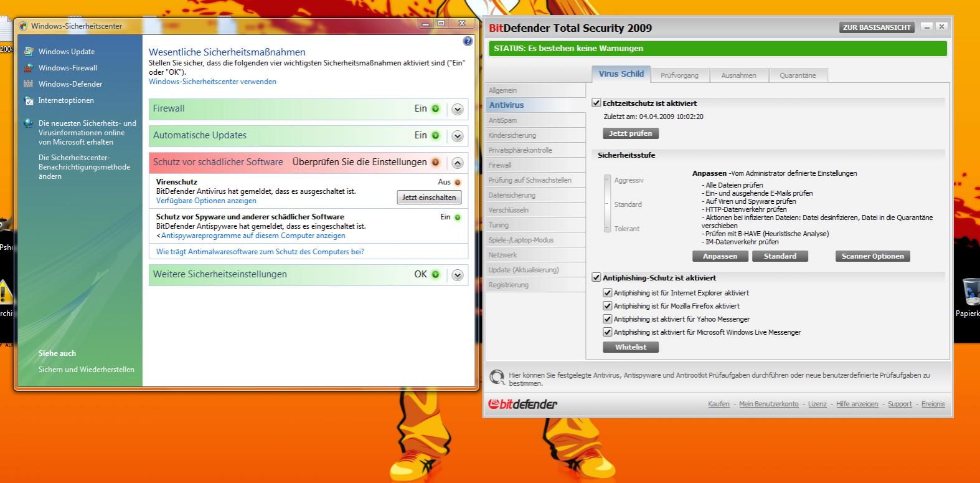The height and width of the screenshot is (483, 980).
Task: Select Antivirus in BitDefender sidebar
Action: (535, 105)
